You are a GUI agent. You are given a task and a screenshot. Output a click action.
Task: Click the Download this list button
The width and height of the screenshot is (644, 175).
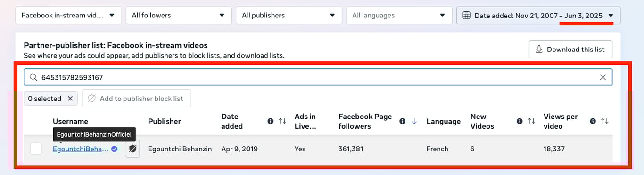click(x=570, y=49)
